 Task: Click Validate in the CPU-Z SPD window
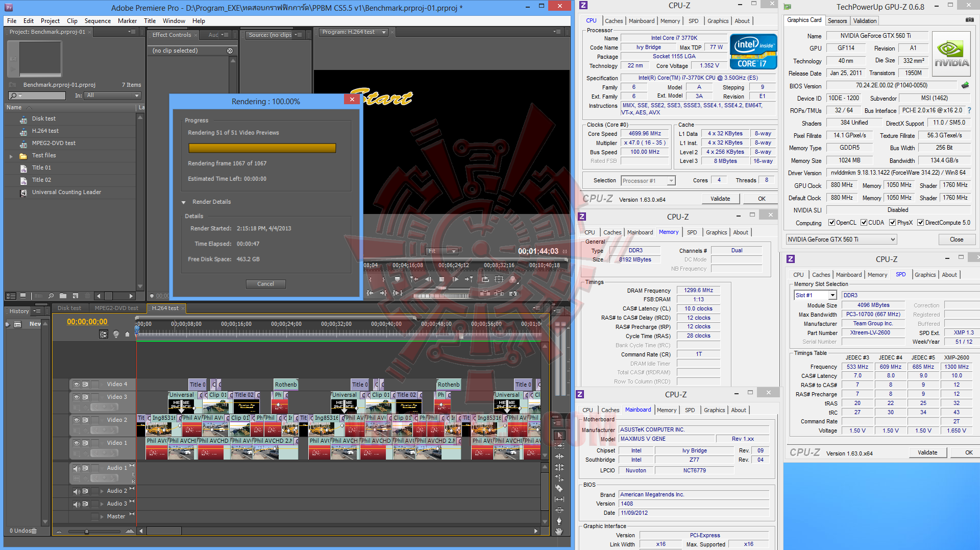point(927,452)
